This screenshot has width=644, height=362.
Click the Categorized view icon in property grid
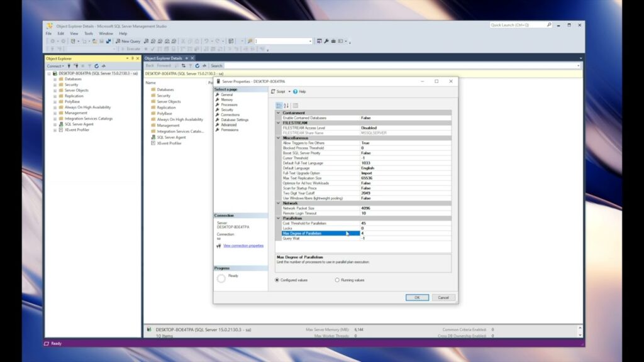pyautogui.click(x=279, y=106)
